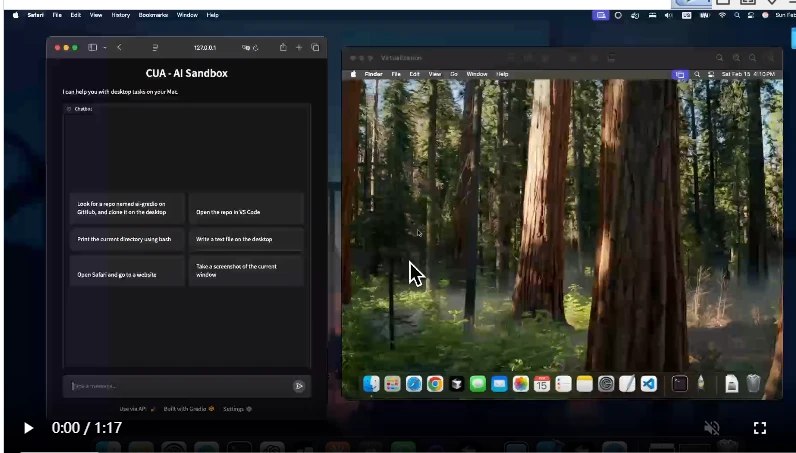This screenshot has height=453, width=796.
Task: Select 'Open the repo in VS Code' example
Action: pos(246,212)
